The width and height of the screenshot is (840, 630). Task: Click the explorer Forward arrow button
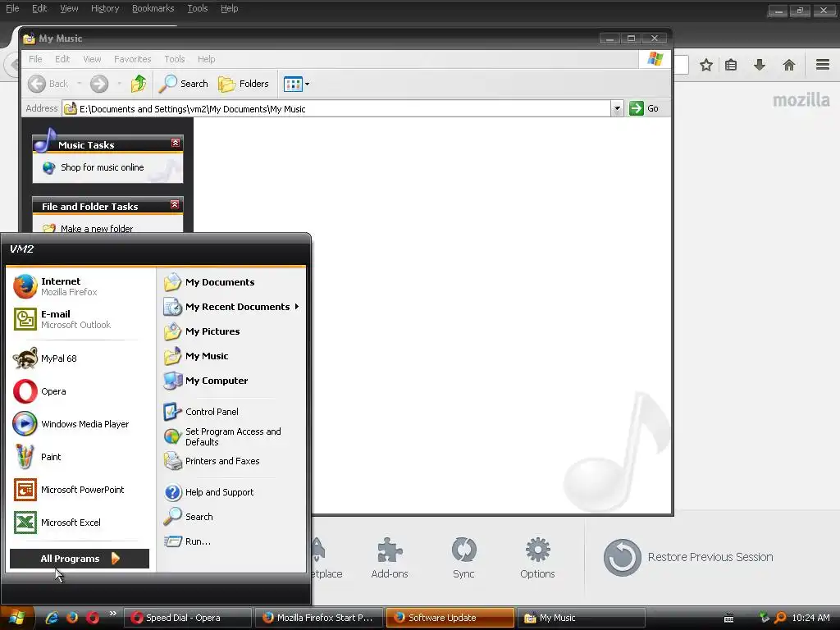click(99, 84)
